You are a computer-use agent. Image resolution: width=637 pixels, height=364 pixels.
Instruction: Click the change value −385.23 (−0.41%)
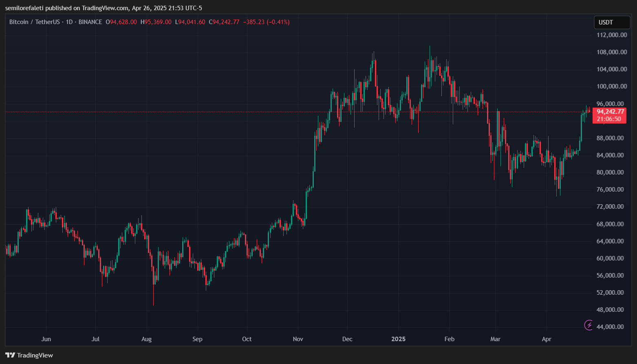pyautogui.click(x=266, y=22)
